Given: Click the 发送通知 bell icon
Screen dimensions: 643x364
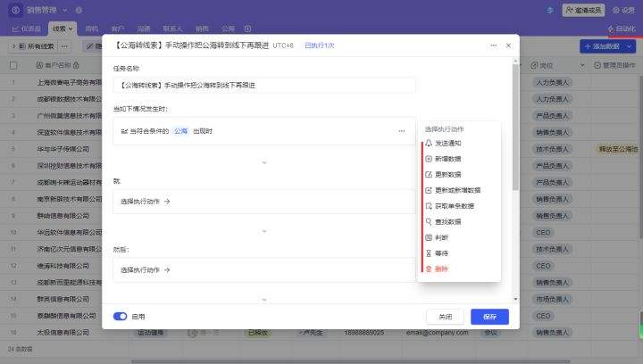Looking at the screenshot, I should (429, 143).
